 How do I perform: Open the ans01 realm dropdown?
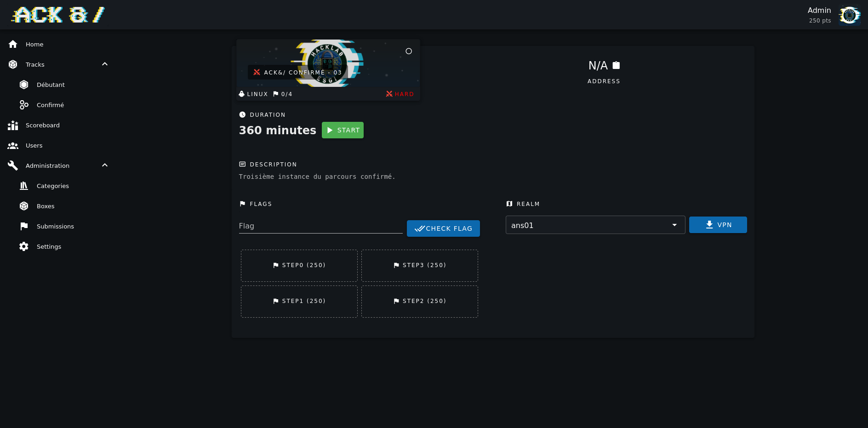pyautogui.click(x=595, y=225)
